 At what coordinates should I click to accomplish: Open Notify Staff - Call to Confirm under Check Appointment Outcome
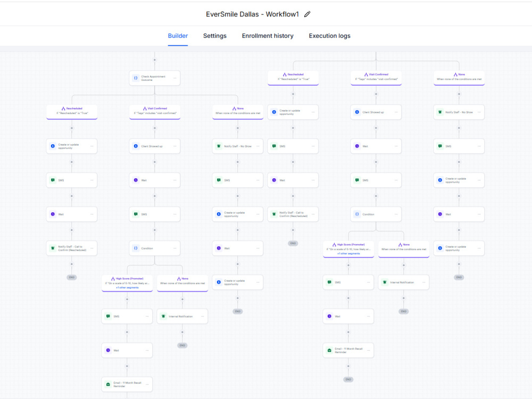pyautogui.click(x=72, y=248)
